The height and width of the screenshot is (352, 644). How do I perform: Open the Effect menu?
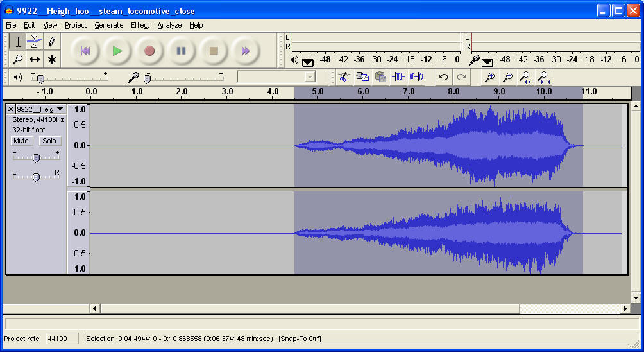pyautogui.click(x=140, y=25)
